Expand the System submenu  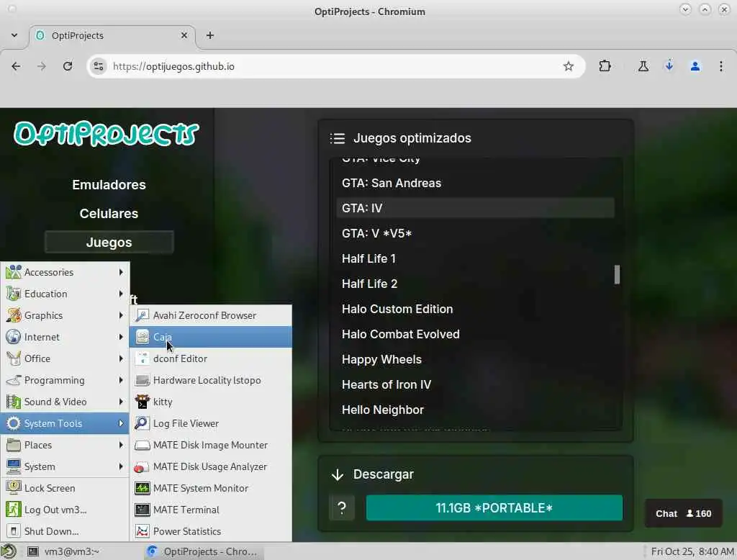[x=65, y=467]
